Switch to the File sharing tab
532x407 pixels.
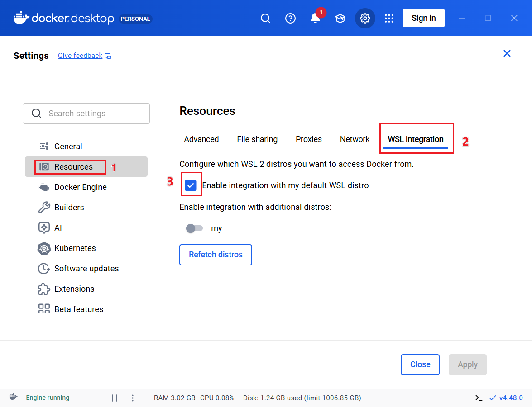(257, 139)
